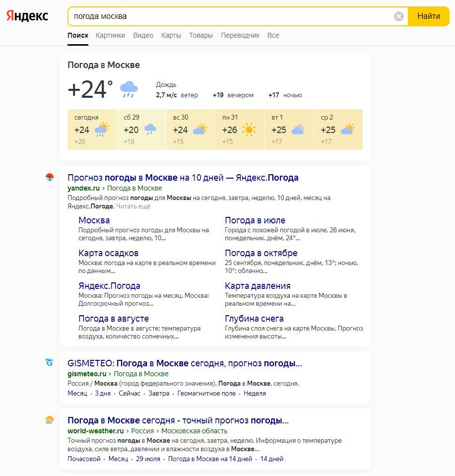Screen dimensions: 455x476
Task: Open the Глубина снега sitelink
Action: pos(254,319)
